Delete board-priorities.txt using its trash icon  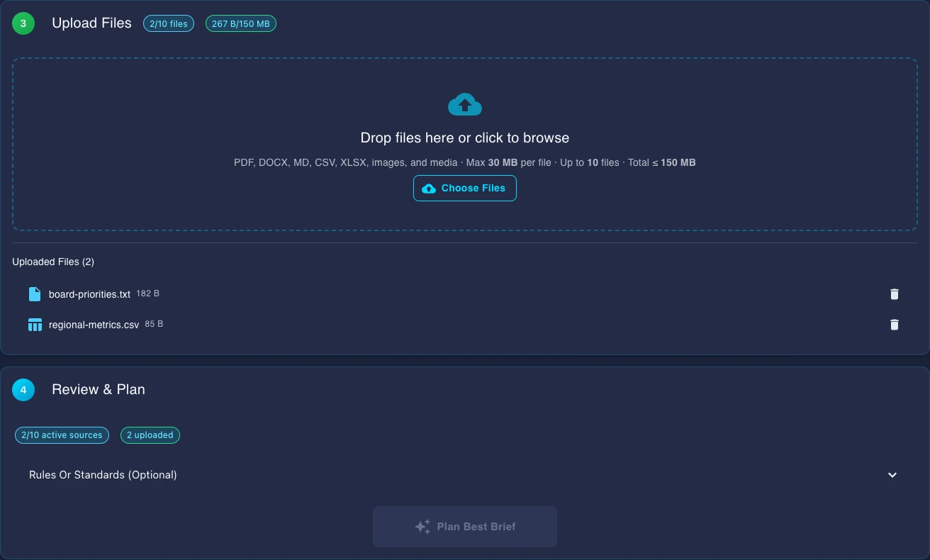894,293
